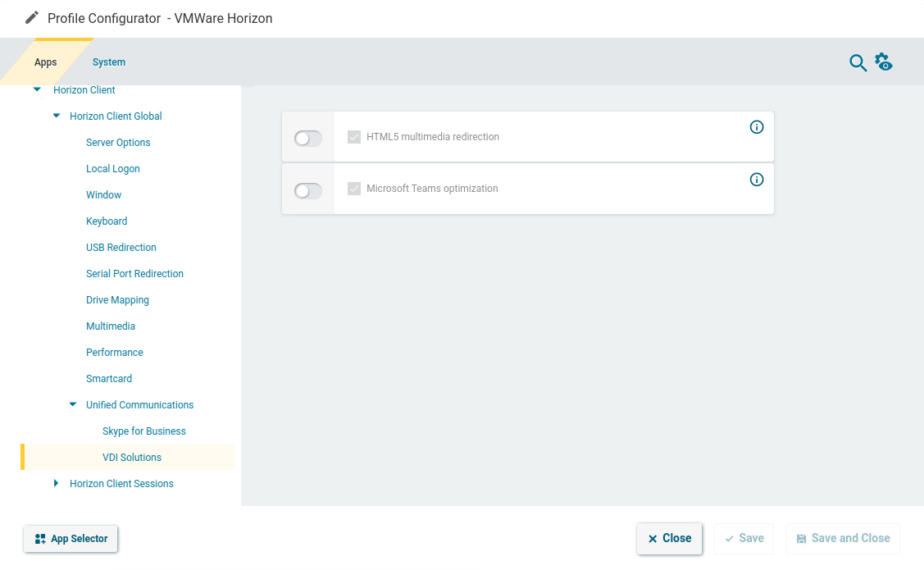
Task: Open Drive Mapping settings
Action: coord(117,300)
